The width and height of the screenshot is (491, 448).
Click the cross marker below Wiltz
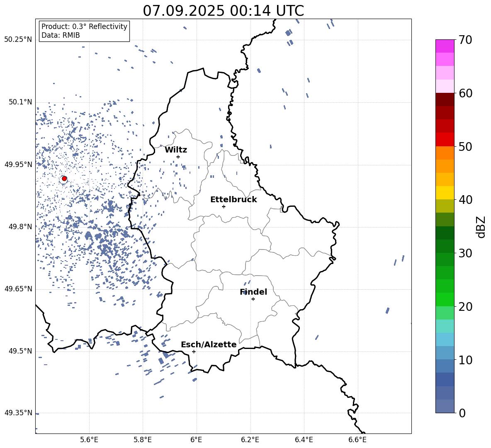178,157
